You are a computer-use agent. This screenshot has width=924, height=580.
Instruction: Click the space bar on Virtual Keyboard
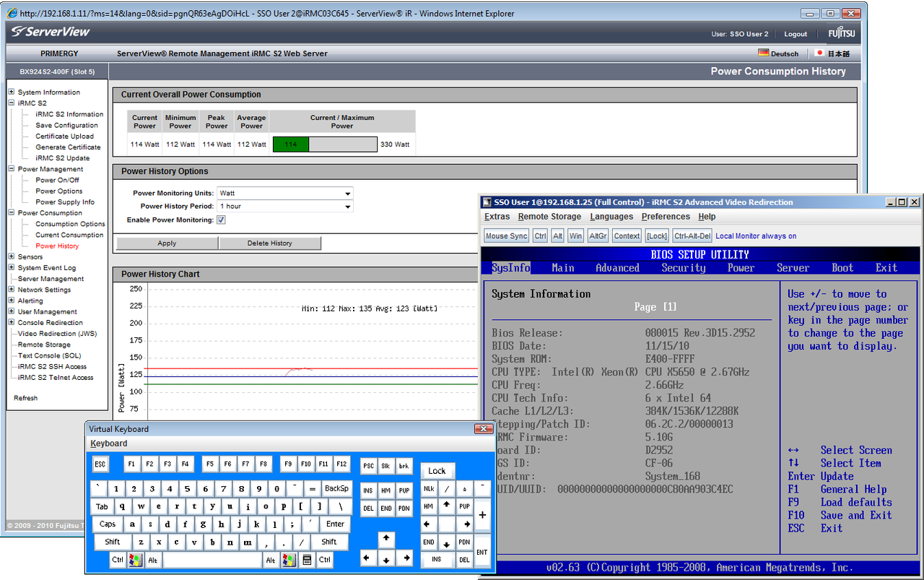[x=212, y=560]
